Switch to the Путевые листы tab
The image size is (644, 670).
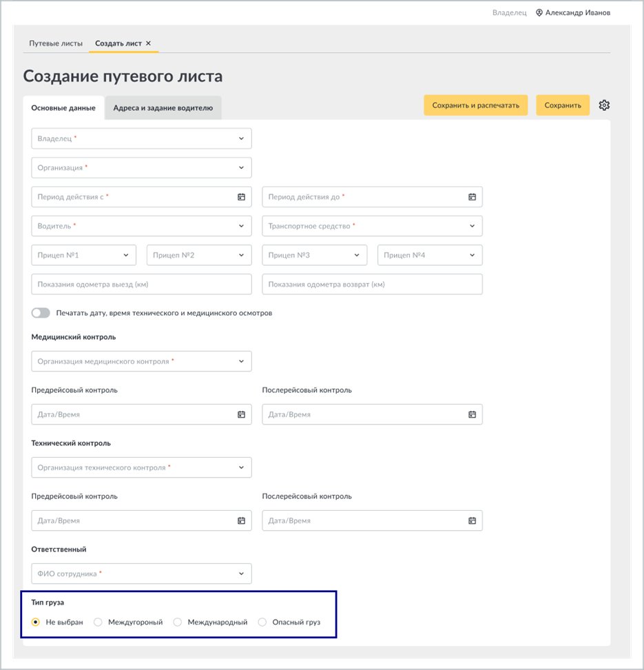(x=56, y=43)
